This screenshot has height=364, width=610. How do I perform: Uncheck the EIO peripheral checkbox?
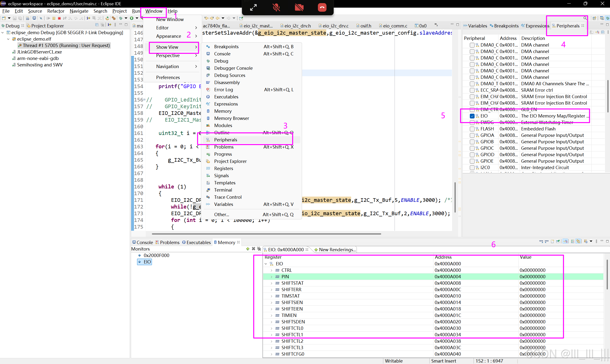[472, 116]
